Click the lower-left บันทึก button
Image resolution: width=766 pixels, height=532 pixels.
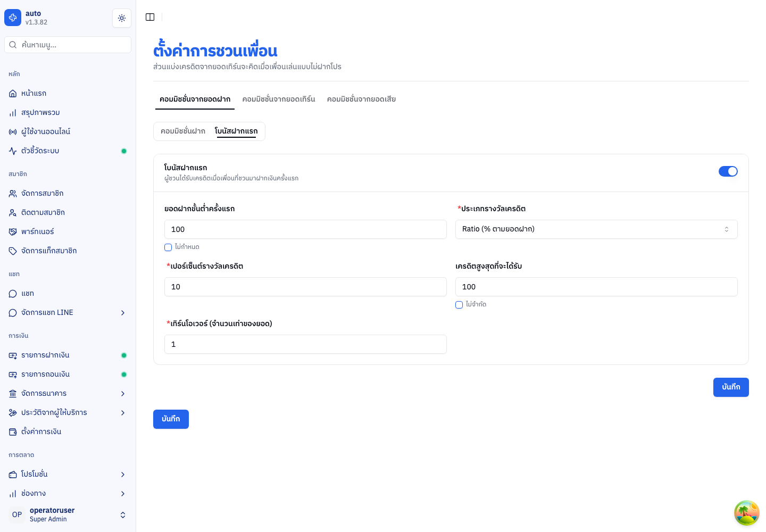coord(171,419)
